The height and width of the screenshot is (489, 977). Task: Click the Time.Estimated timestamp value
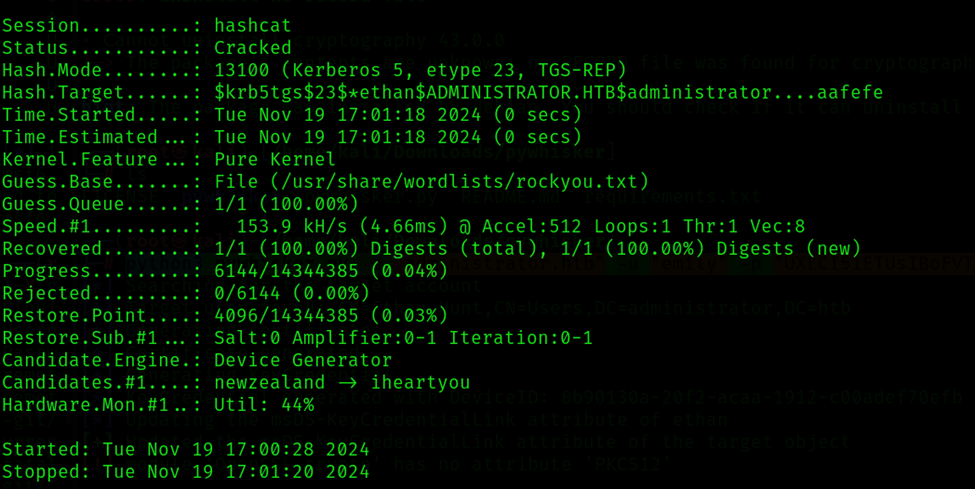[x=398, y=137]
